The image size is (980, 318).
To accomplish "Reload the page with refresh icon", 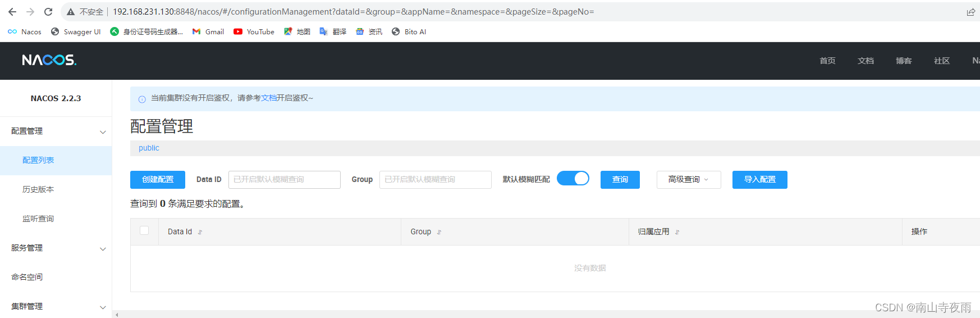I will (48, 12).
